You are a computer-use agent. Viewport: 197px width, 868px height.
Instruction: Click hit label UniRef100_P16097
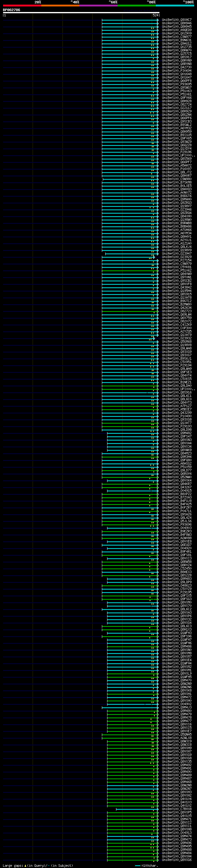(177, 169)
